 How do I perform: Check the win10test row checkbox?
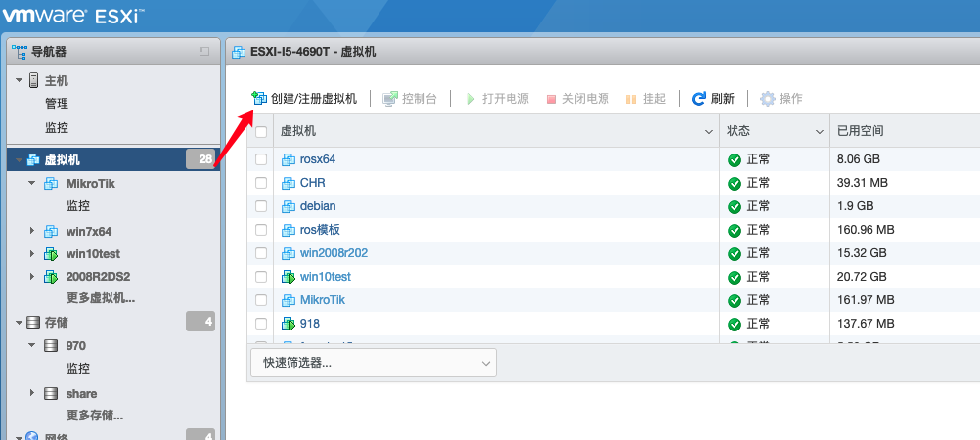click(x=261, y=277)
